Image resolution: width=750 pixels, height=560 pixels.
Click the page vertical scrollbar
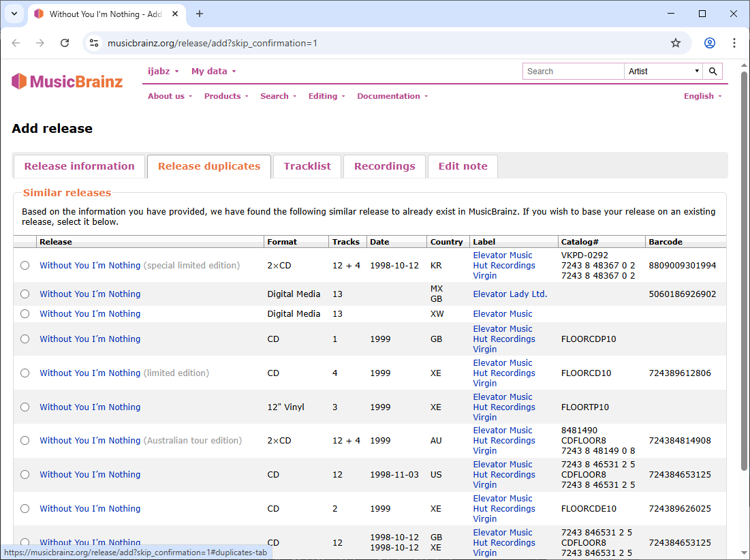(x=744, y=270)
